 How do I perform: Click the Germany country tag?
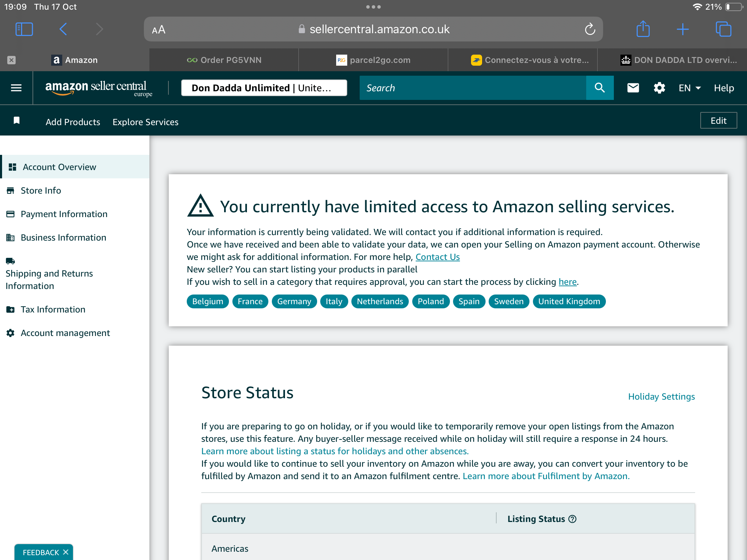(294, 301)
